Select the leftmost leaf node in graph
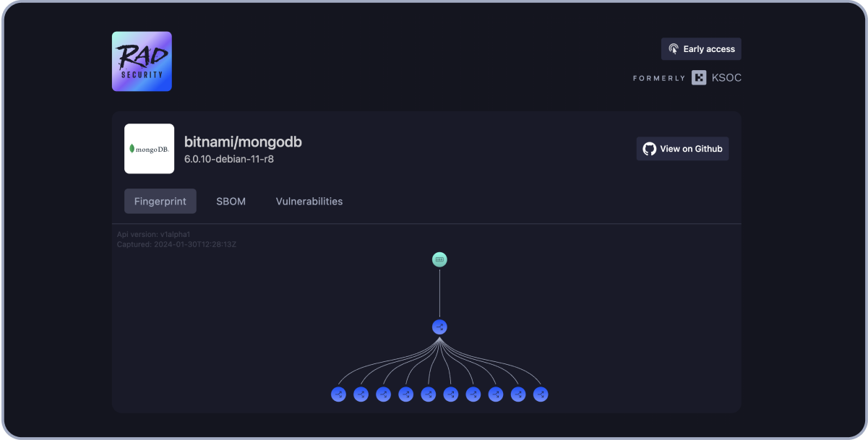This screenshot has height=440, width=868. pos(338,394)
